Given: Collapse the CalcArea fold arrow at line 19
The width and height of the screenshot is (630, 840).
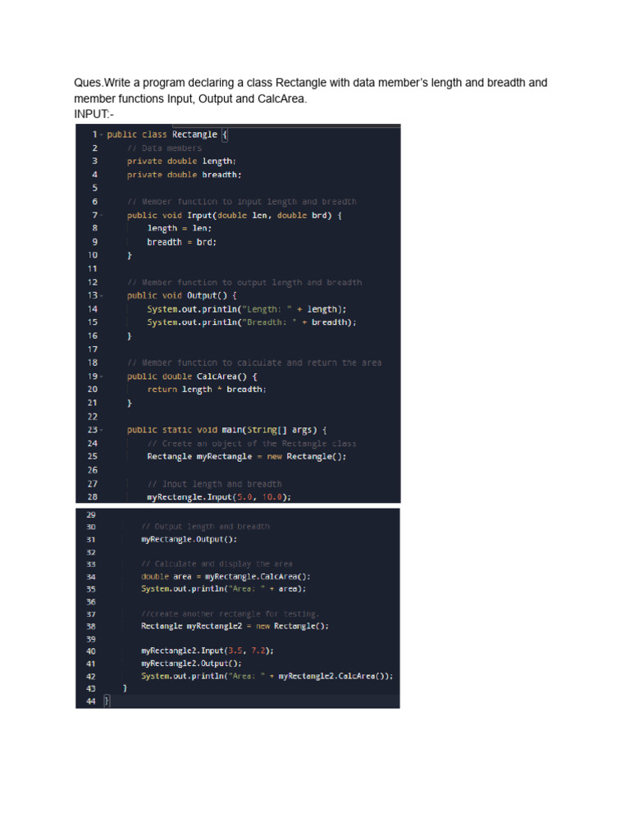Looking at the screenshot, I should point(101,377).
